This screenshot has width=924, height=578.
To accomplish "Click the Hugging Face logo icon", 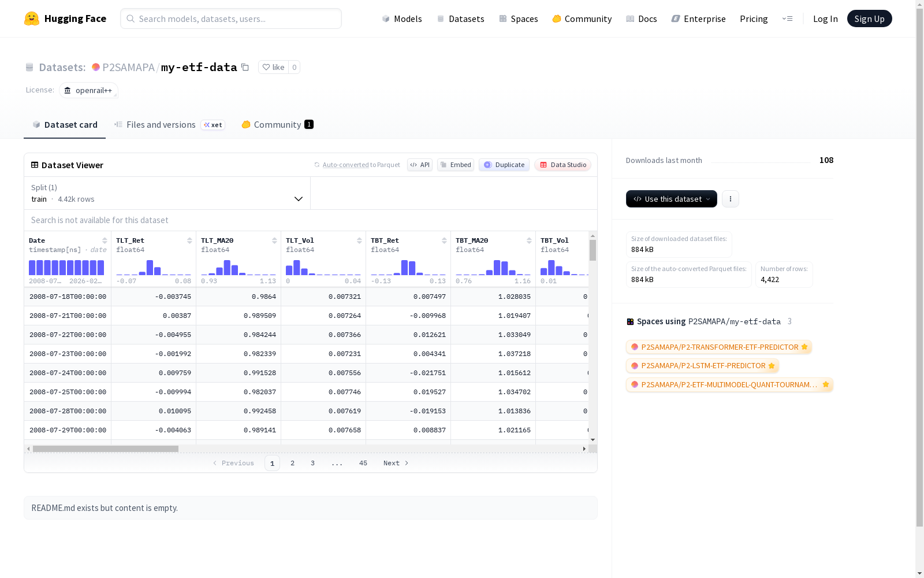I will [32, 18].
